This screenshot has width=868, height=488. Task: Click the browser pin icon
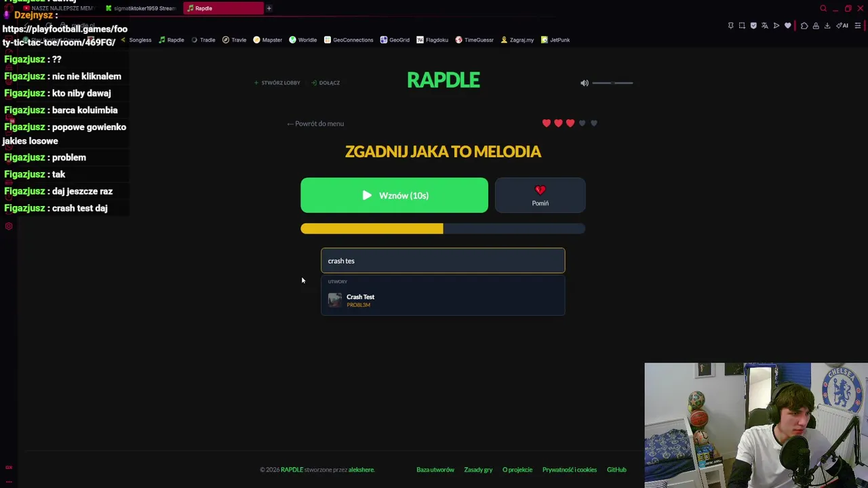[730, 26]
